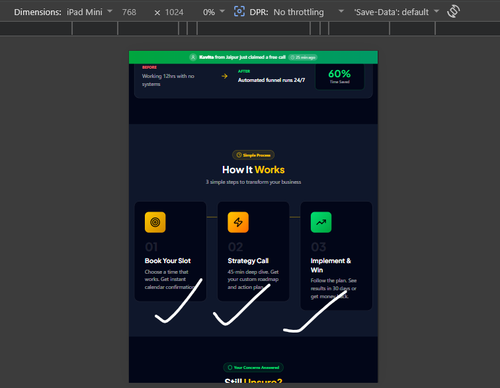This screenshot has height=388, width=500.
Task: Click the user avatar icon in the banner
Action: click(x=193, y=57)
